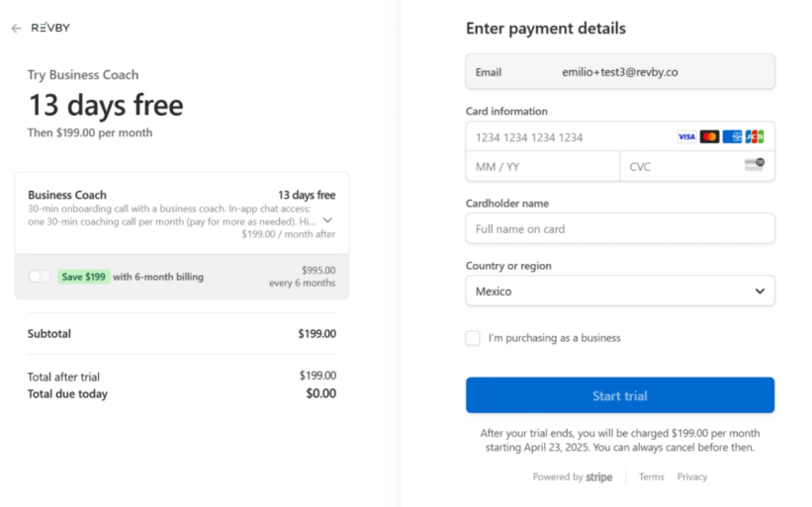Viewport: 812px width, 507px height.
Task: Expand Business Coach description chevron
Action: [x=327, y=220]
